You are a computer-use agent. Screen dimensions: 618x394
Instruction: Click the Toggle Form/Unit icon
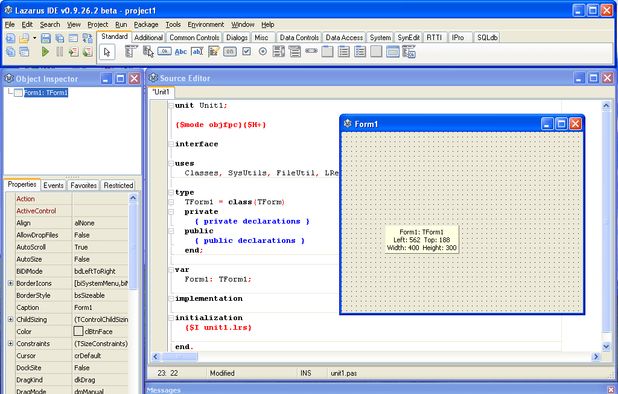87,38
